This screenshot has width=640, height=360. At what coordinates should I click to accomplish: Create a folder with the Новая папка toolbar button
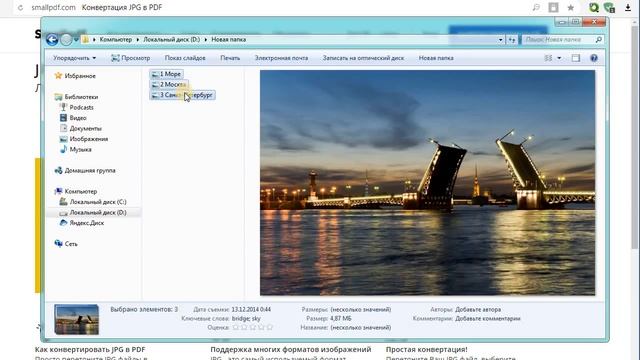coord(436,58)
